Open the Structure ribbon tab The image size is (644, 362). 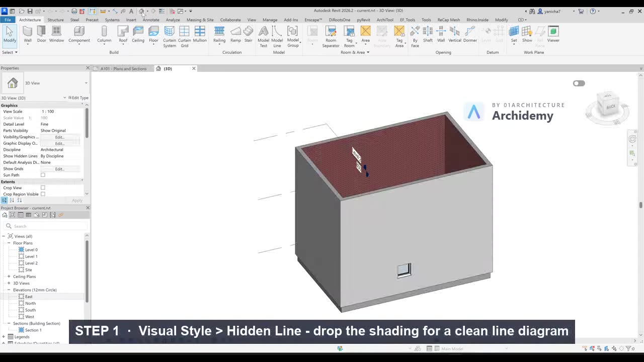(x=55, y=20)
